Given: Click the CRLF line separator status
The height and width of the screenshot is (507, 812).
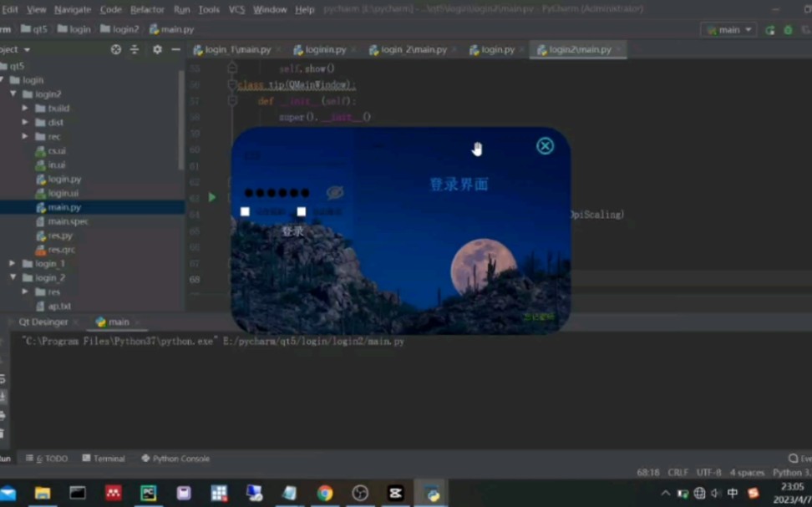Looking at the screenshot, I should pos(678,473).
